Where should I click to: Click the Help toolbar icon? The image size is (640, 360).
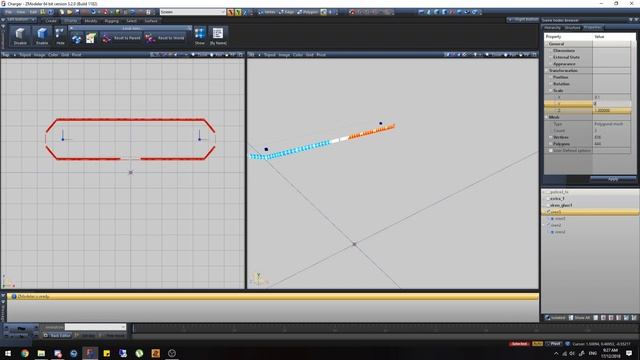50,12
